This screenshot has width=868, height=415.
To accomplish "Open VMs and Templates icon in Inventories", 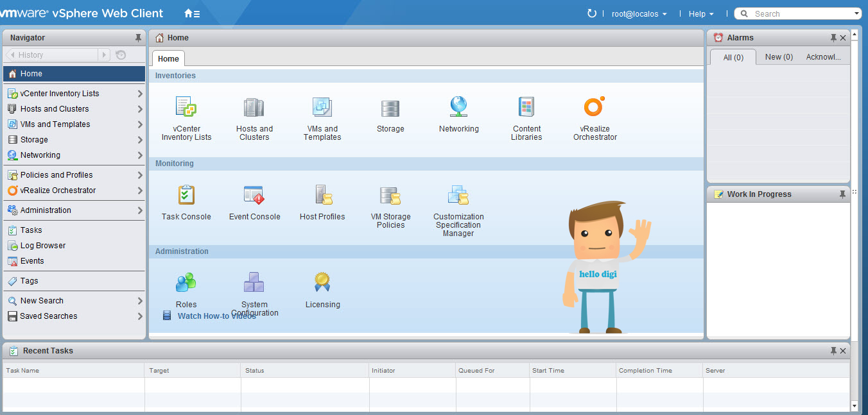I will click(322, 107).
